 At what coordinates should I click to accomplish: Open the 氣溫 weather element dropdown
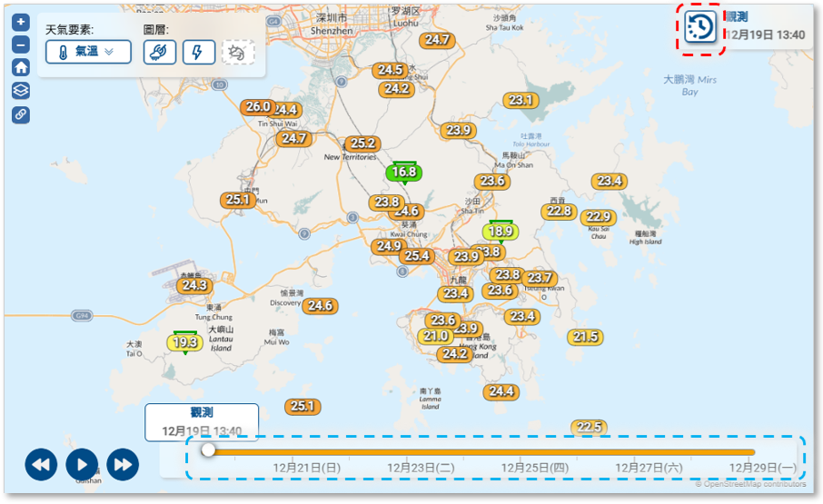(88, 52)
